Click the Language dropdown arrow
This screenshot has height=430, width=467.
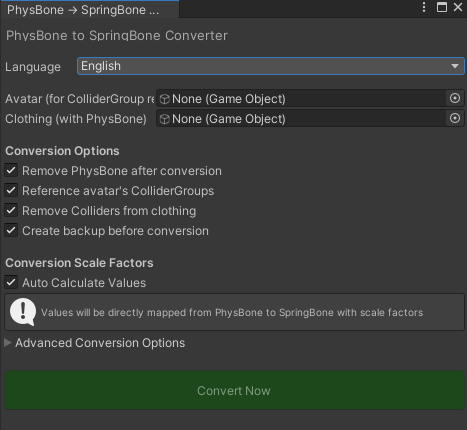[455, 66]
